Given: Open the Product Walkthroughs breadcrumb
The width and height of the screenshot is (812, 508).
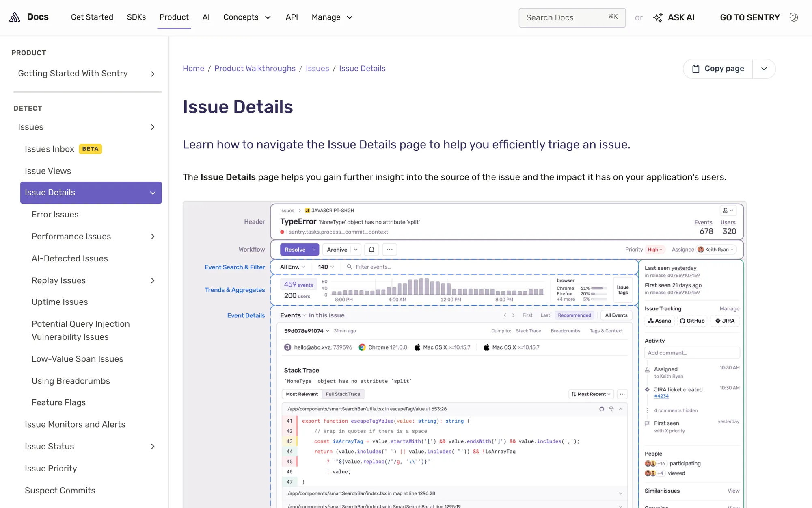Looking at the screenshot, I should click(x=255, y=68).
